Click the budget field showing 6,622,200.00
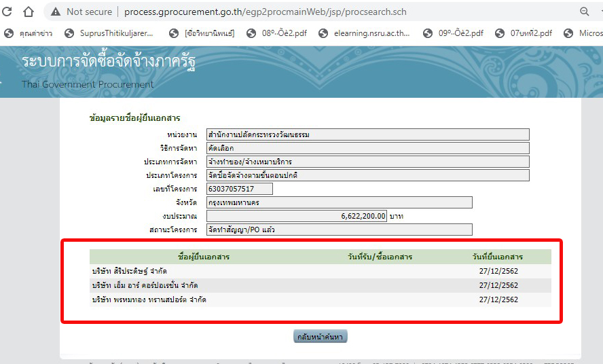The width and height of the screenshot is (603, 364). point(297,216)
